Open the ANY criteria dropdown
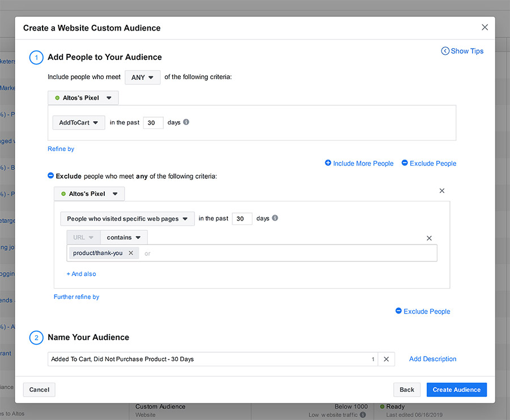The width and height of the screenshot is (510, 420). 142,78
